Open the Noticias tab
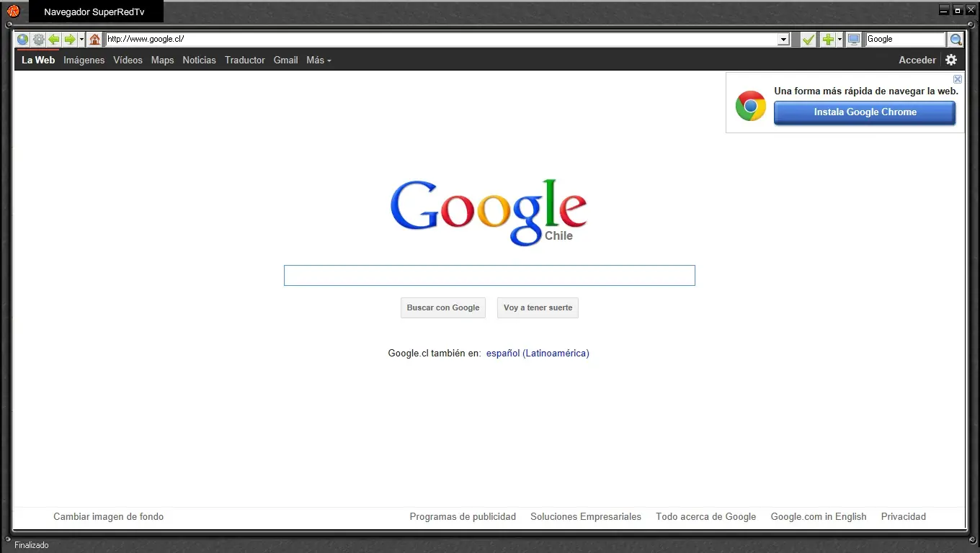 point(199,60)
